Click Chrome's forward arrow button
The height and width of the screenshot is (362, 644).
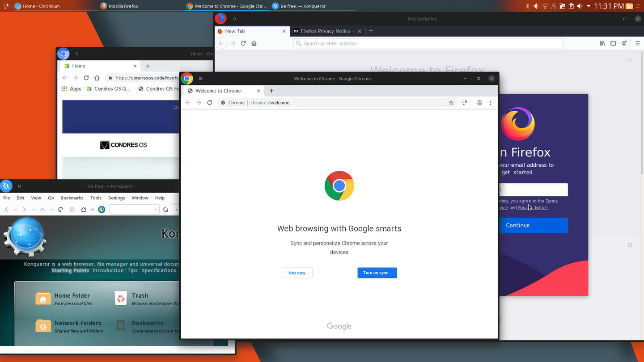(x=199, y=103)
